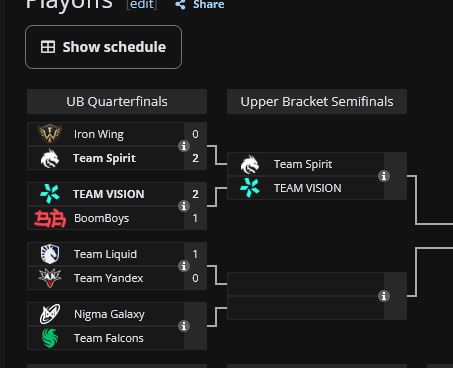Click the Team Liquid logo

(50, 254)
